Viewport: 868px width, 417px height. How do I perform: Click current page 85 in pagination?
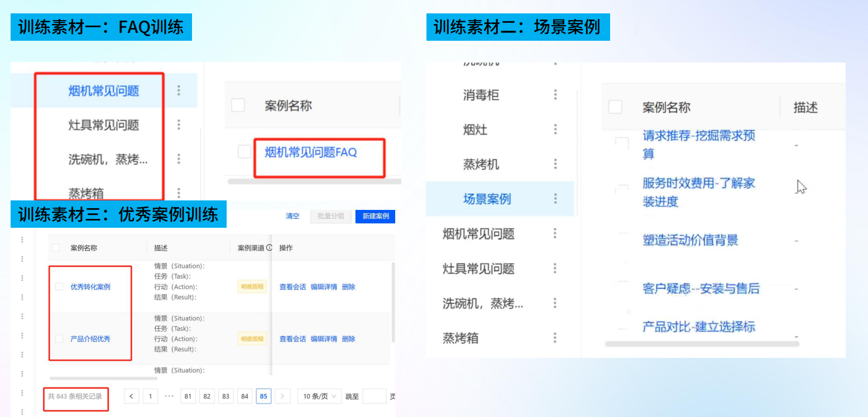coord(263,396)
